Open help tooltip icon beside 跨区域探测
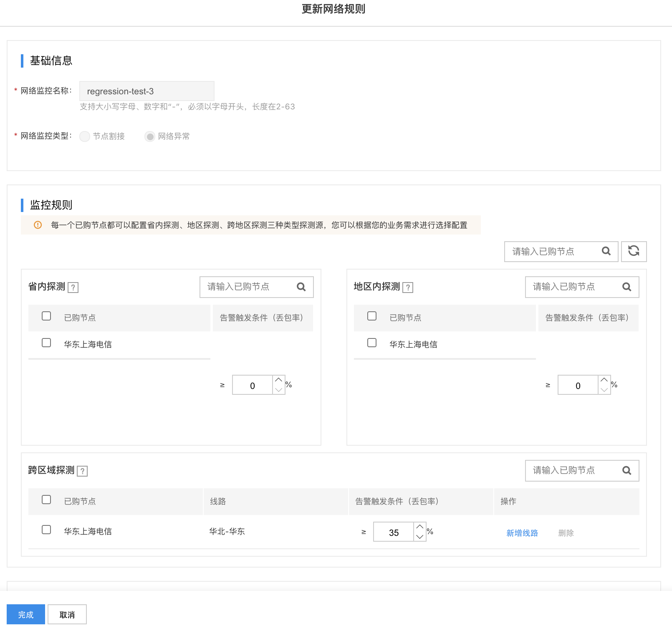672x631 pixels. (x=82, y=471)
